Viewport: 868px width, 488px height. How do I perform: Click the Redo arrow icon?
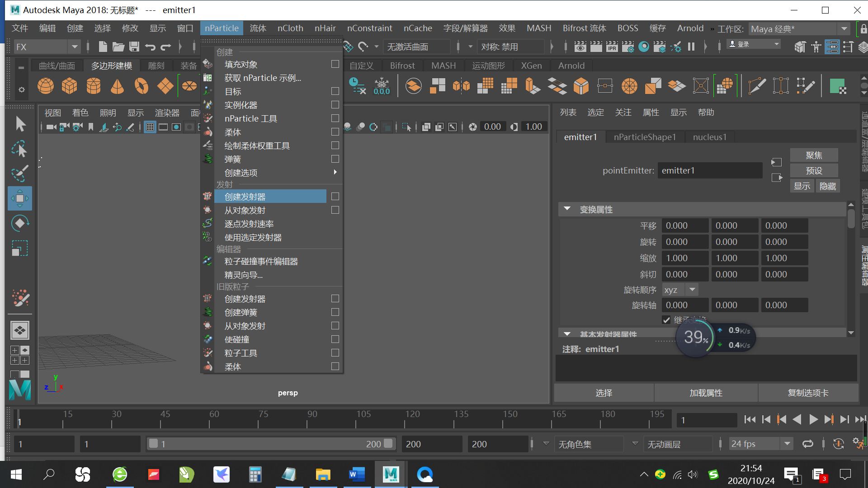[x=166, y=47]
